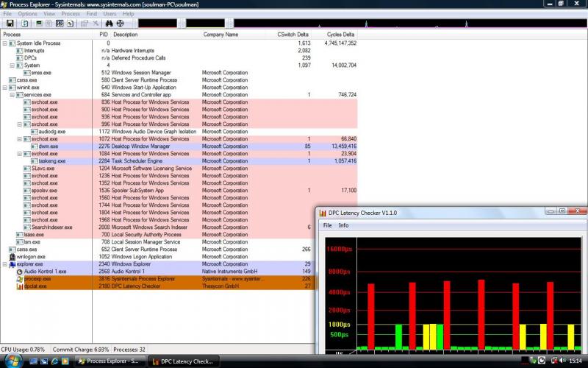The width and height of the screenshot is (588, 368).
Task: Open the System Information toolbar icon
Action: point(38,24)
